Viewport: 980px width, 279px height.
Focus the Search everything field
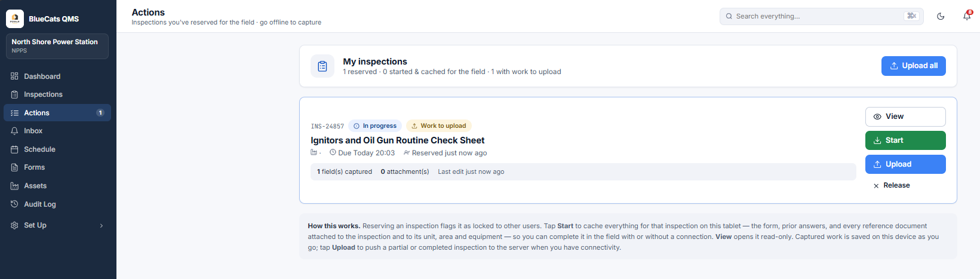point(822,16)
